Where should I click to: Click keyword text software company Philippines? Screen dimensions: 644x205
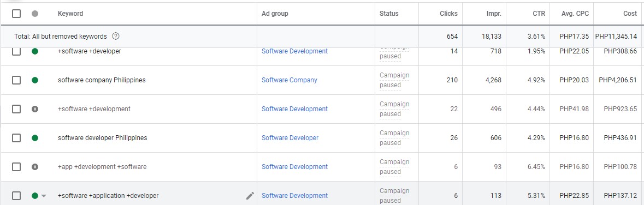102,80
